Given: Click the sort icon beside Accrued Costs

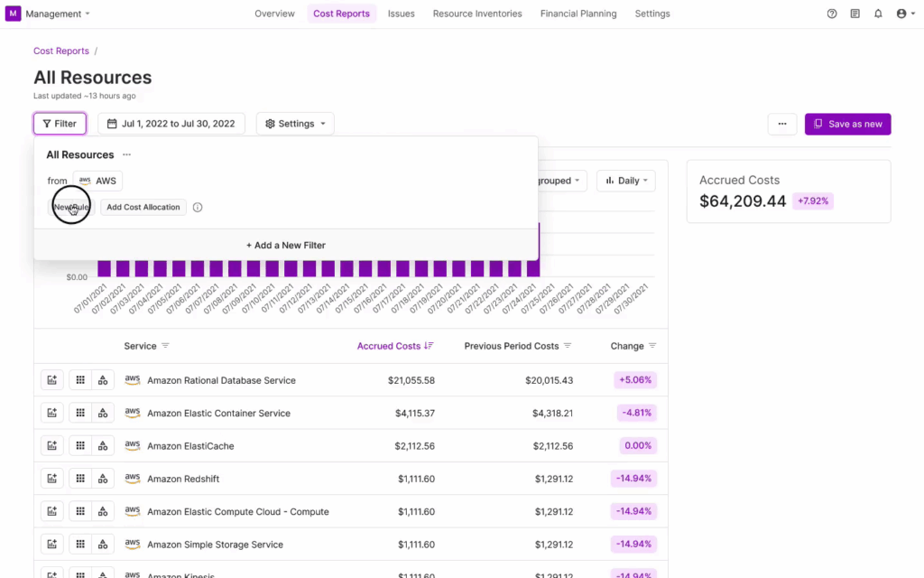Looking at the screenshot, I should point(429,346).
